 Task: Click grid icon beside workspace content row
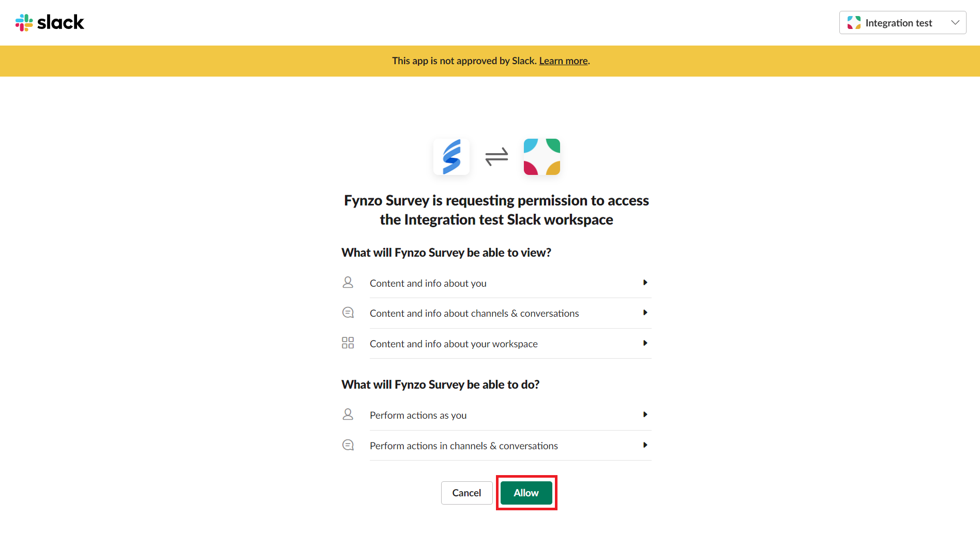(348, 343)
